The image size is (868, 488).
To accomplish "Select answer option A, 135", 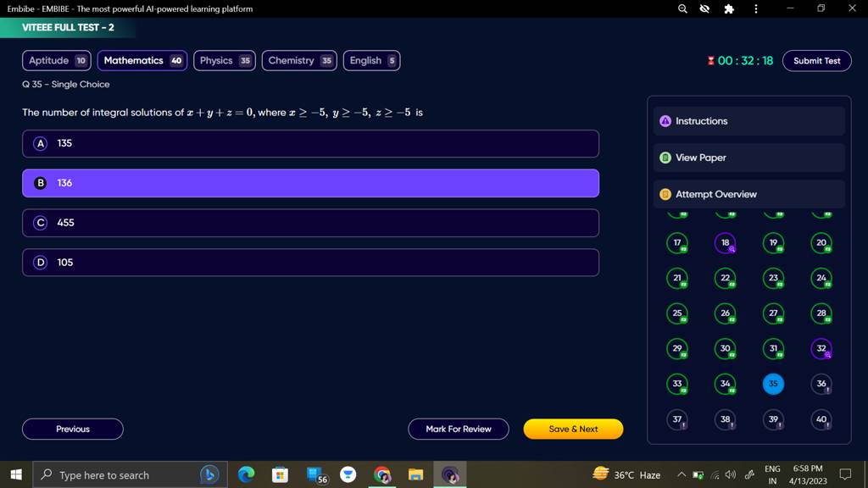I will pyautogui.click(x=310, y=143).
